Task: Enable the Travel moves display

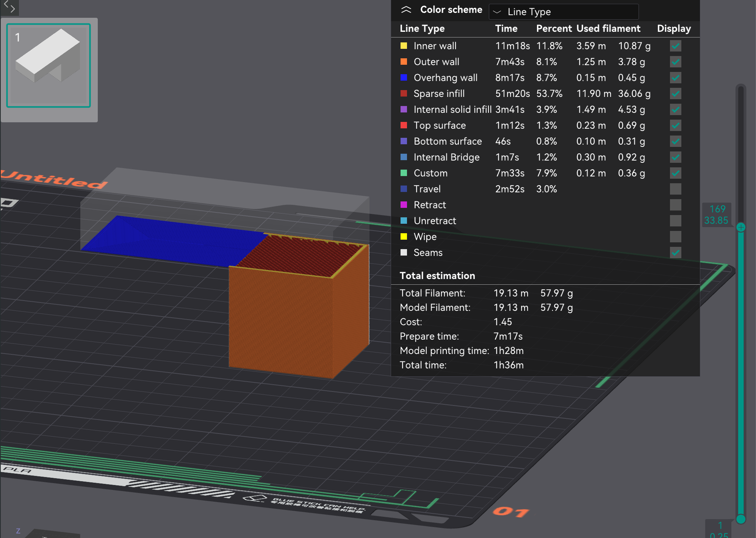Action: click(675, 189)
